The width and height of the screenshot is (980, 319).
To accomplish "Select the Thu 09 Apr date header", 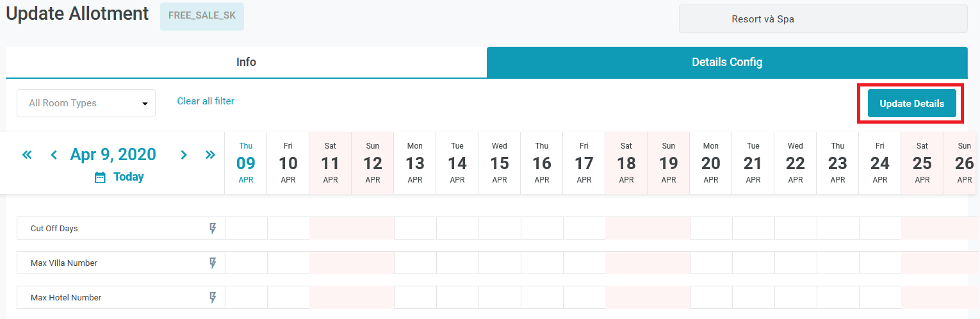I will click(x=246, y=163).
